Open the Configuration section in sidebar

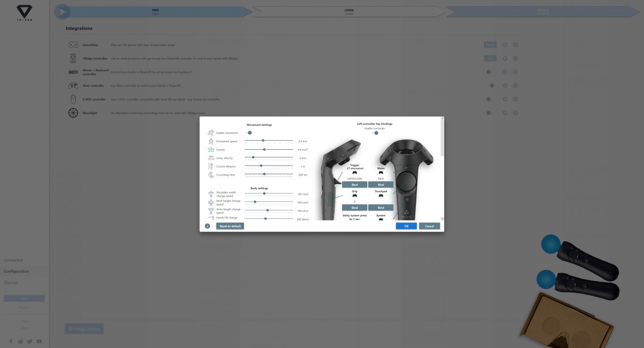16,271
